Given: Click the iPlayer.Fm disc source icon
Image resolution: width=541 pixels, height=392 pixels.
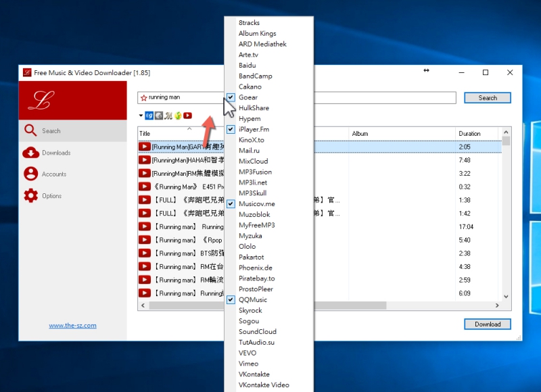Looking at the screenshot, I should [x=158, y=116].
